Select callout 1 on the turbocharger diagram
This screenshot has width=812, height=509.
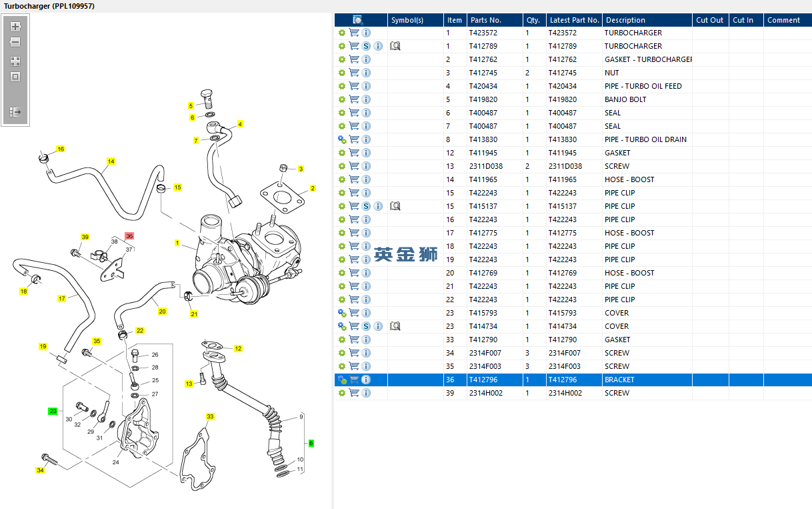177,243
